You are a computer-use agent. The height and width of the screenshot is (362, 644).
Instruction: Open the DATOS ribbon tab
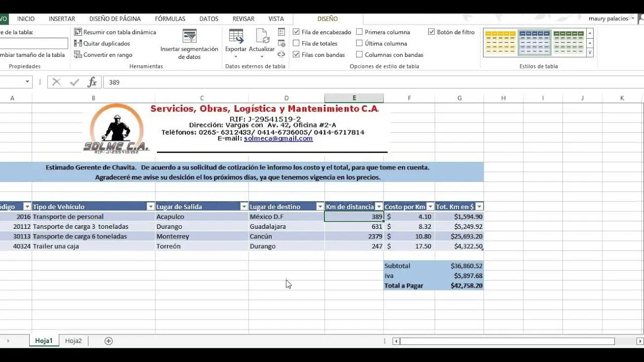coord(209,19)
